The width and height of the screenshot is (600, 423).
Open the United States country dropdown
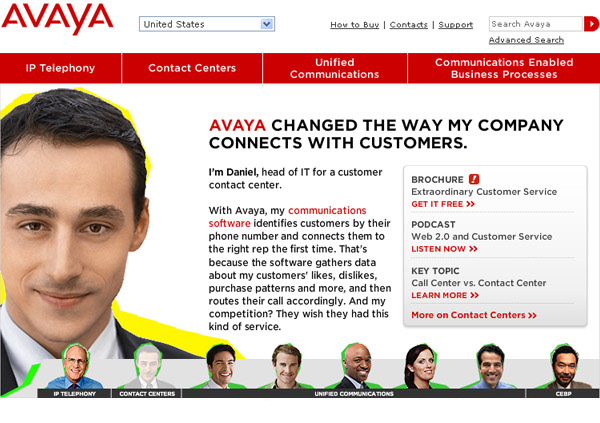[207, 24]
